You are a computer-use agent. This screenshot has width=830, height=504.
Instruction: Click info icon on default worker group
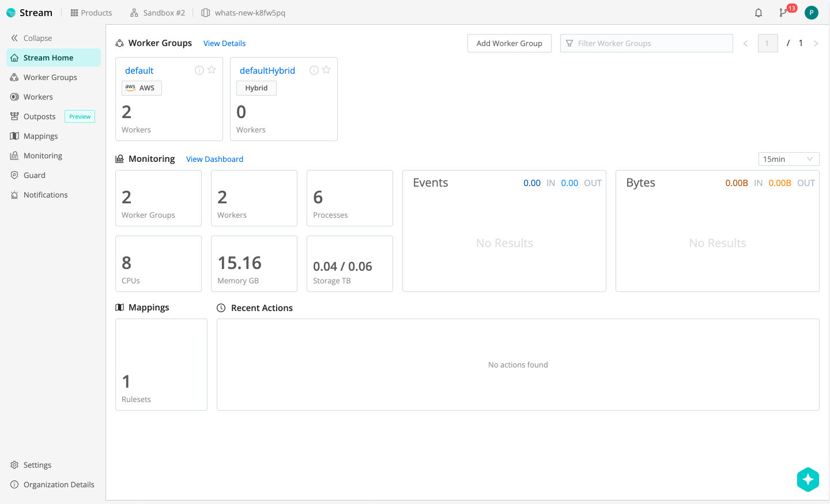pos(199,70)
